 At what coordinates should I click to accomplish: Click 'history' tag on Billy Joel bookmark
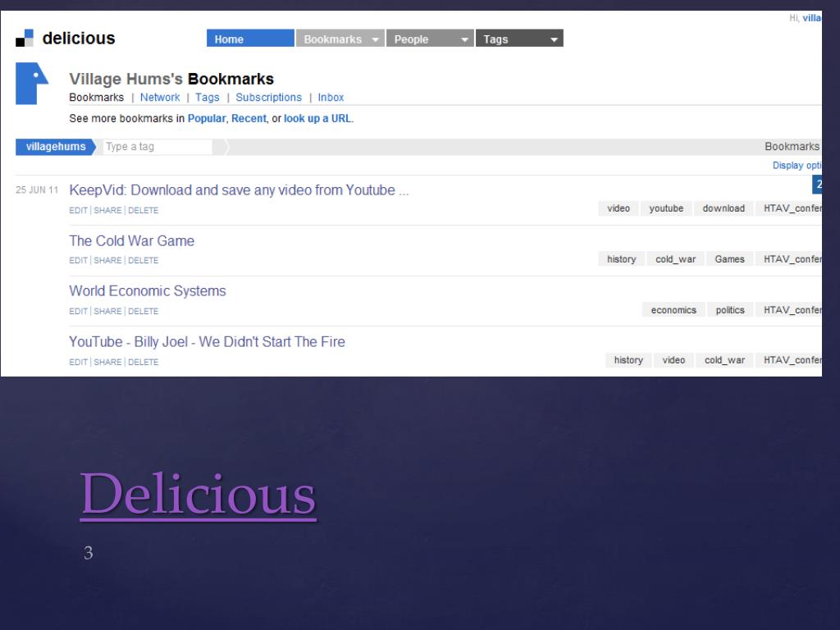click(x=628, y=360)
